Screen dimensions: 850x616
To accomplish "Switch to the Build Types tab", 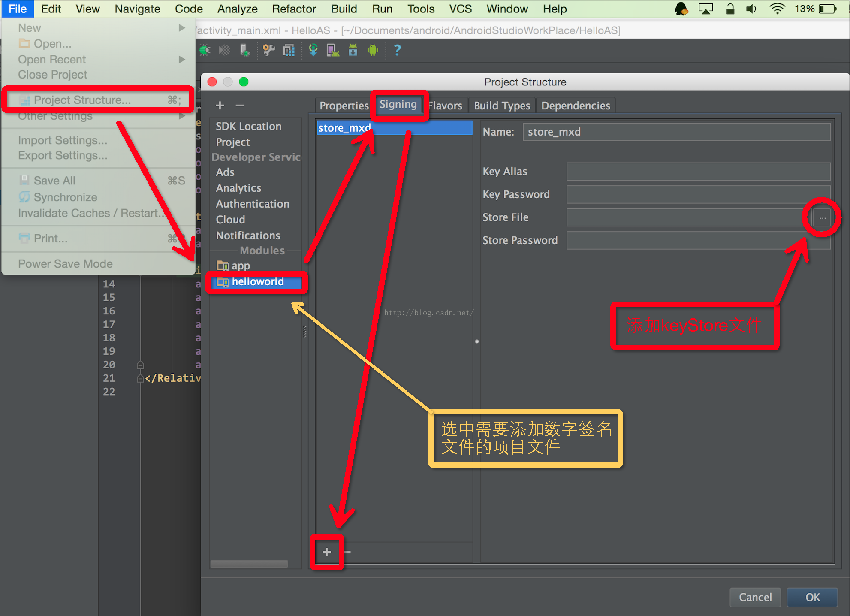I will point(502,106).
